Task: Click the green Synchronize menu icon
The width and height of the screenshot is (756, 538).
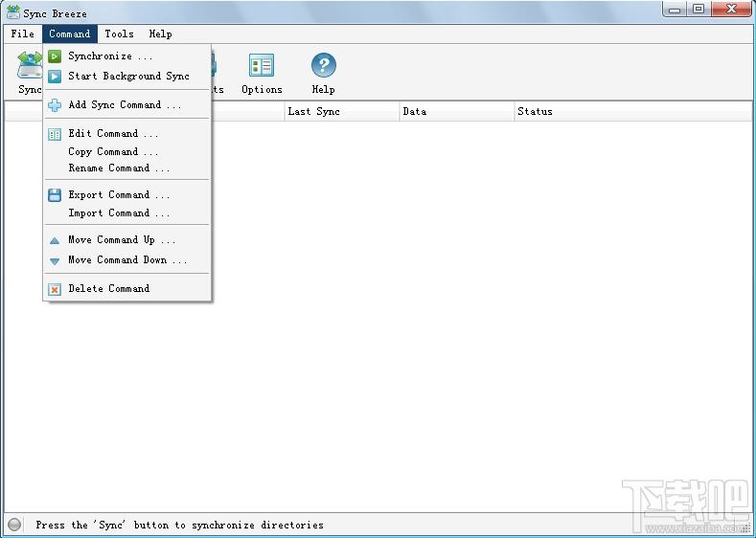Action: (x=55, y=56)
